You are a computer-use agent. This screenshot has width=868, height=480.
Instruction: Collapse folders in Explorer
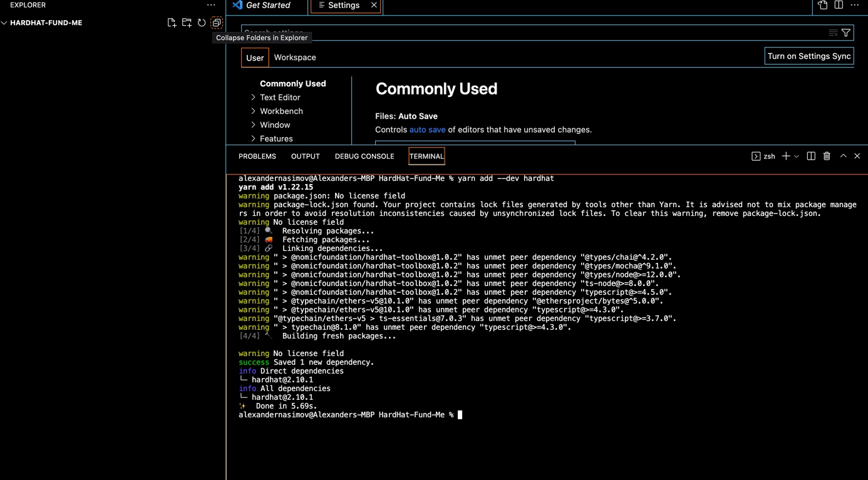tap(217, 23)
